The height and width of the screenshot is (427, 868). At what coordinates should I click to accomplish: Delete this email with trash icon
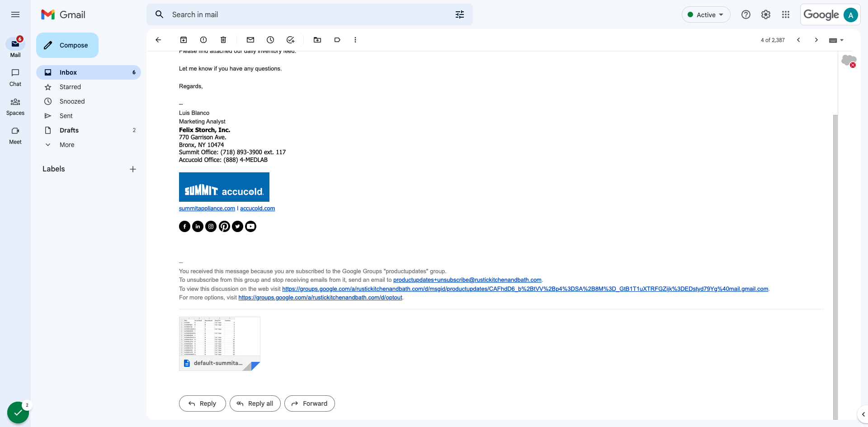point(223,40)
